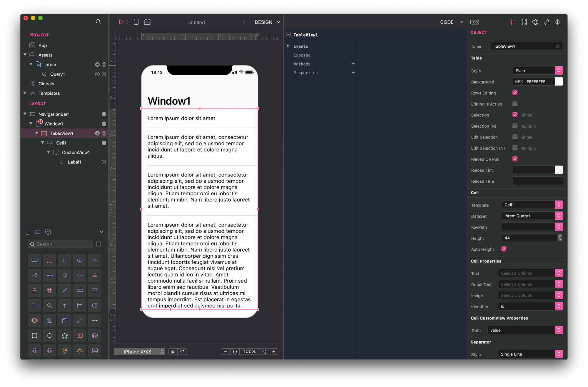
Task: Open the LOG panel icon
Action: pos(475,22)
